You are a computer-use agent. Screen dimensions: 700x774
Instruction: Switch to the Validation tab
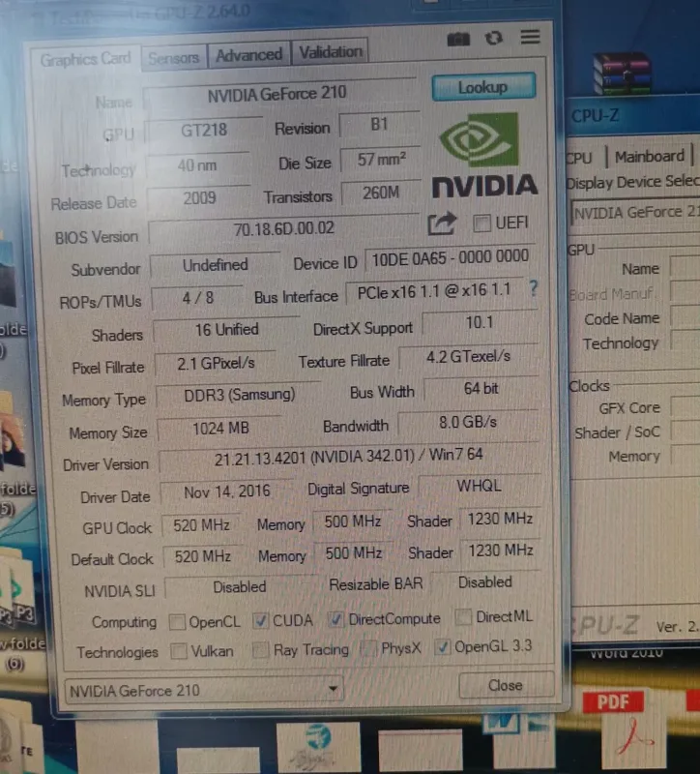[331, 52]
